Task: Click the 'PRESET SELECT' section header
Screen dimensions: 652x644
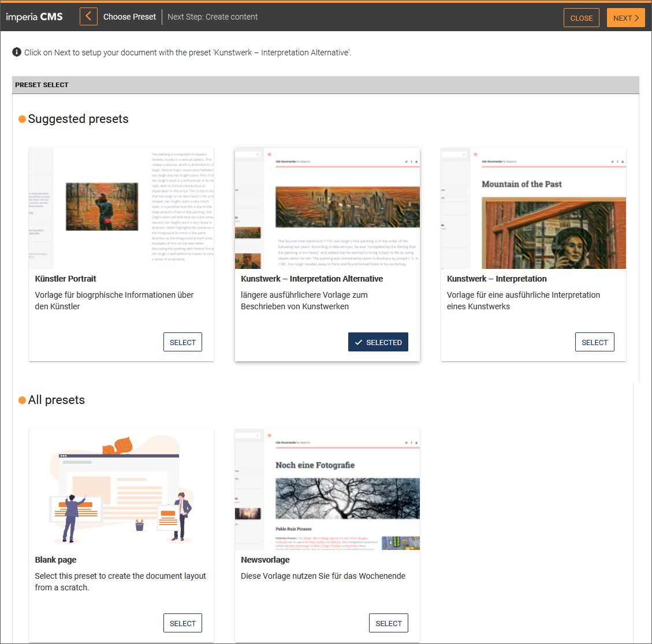Action: point(326,85)
